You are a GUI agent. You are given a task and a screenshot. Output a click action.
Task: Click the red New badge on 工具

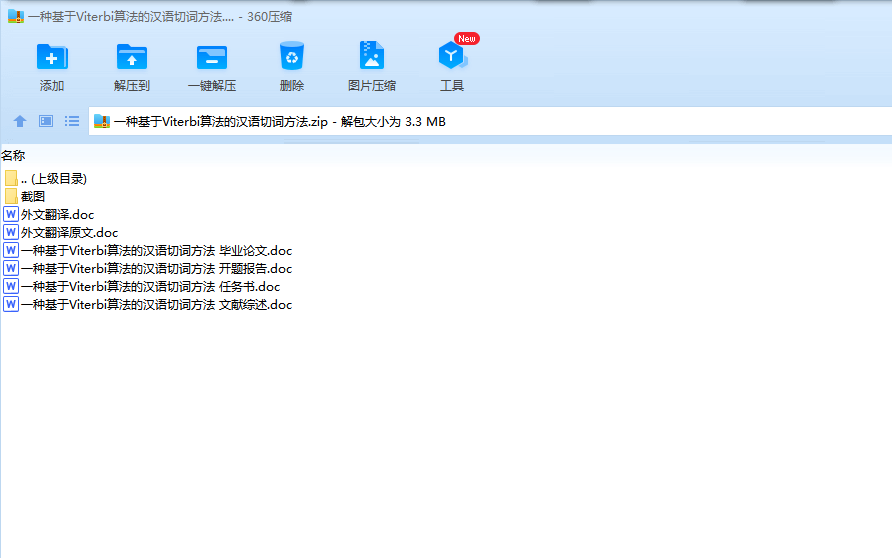[466, 39]
